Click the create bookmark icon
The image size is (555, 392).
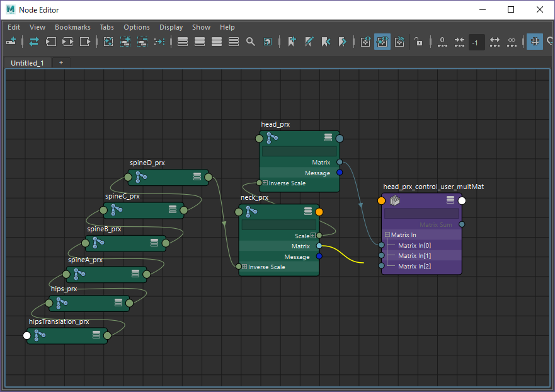coord(292,42)
